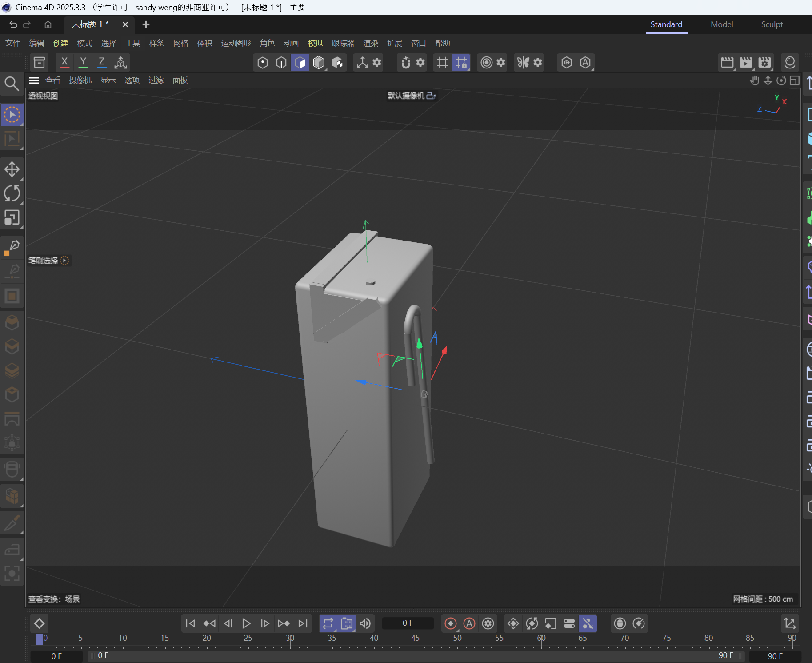Render to picture viewer icon
This screenshot has height=663, width=812.
point(746,63)
